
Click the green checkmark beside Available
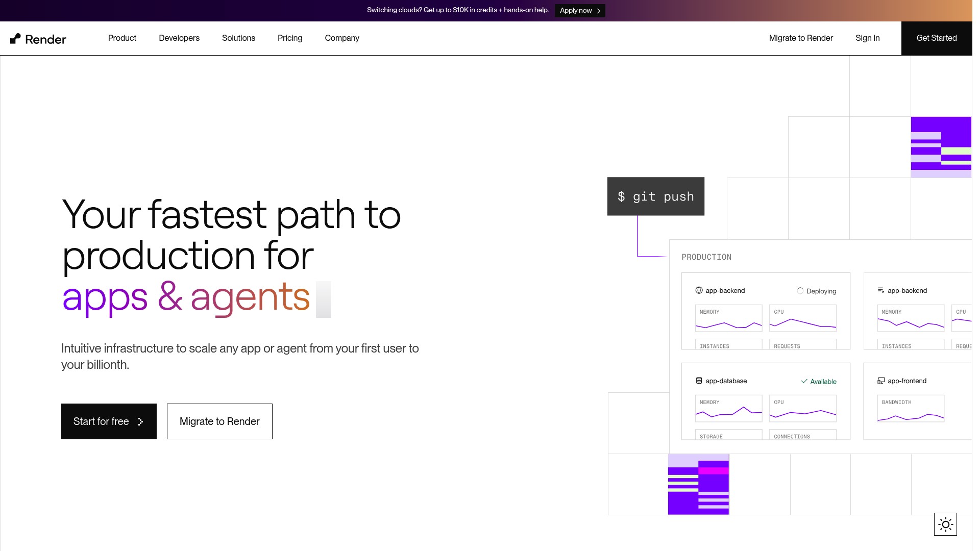pyautogui.click(x=804, y=381)
